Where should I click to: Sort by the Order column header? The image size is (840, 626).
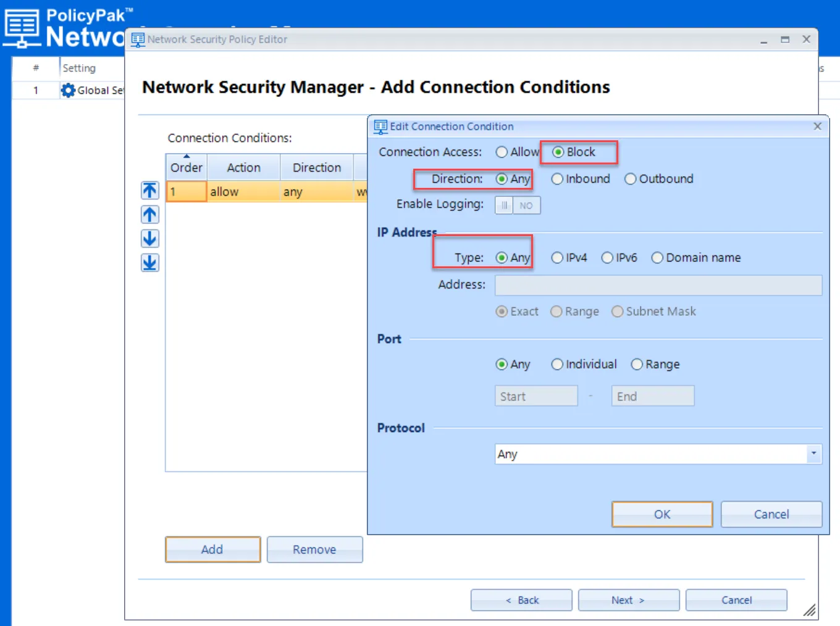pos(187,167)
